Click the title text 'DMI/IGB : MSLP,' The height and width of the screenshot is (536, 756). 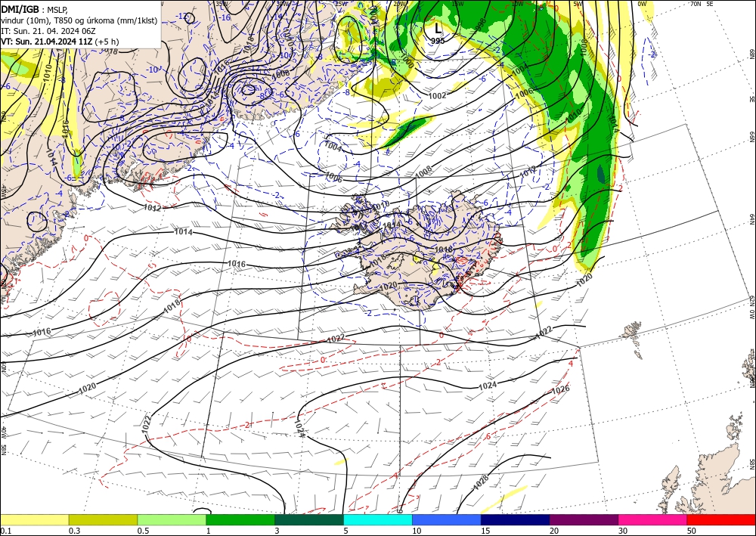point(35,9)
